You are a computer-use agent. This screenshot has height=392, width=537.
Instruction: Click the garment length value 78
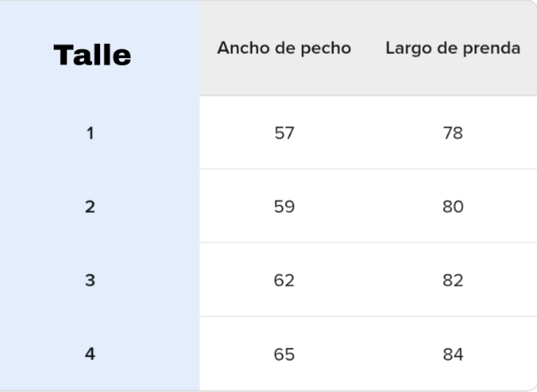pos(453,133)
